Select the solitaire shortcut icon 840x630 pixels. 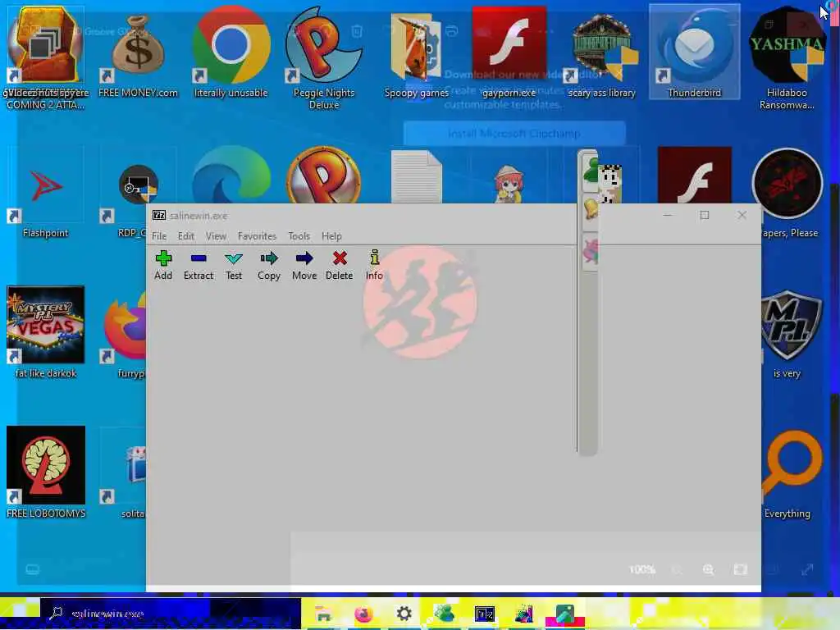click(126, 474)
